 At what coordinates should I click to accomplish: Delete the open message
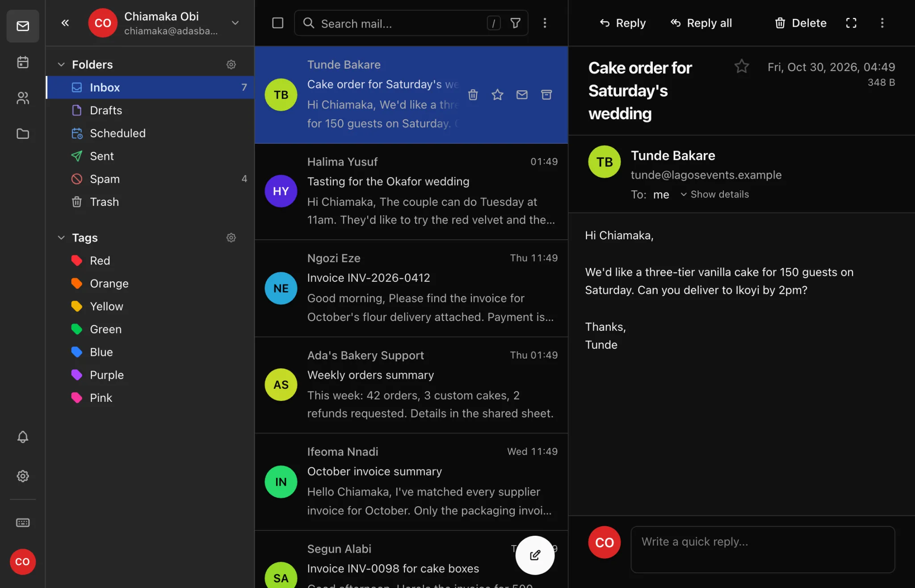tap(801, 23)
